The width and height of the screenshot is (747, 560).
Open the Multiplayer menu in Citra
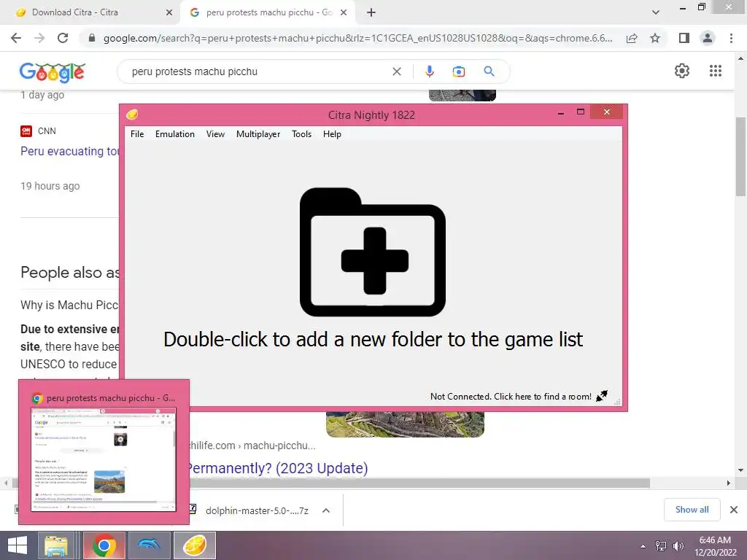point(258,134)
